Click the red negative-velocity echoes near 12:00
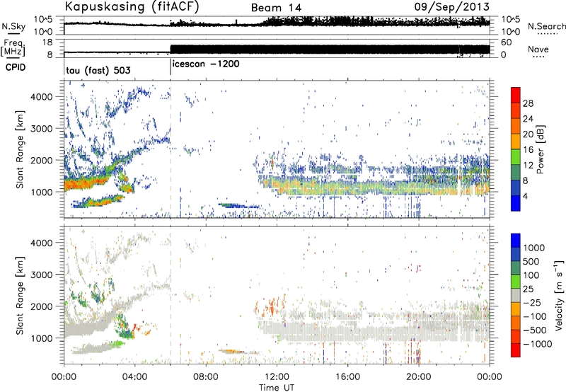Screen dimensions: 566x392 click(x=271, y=306)
